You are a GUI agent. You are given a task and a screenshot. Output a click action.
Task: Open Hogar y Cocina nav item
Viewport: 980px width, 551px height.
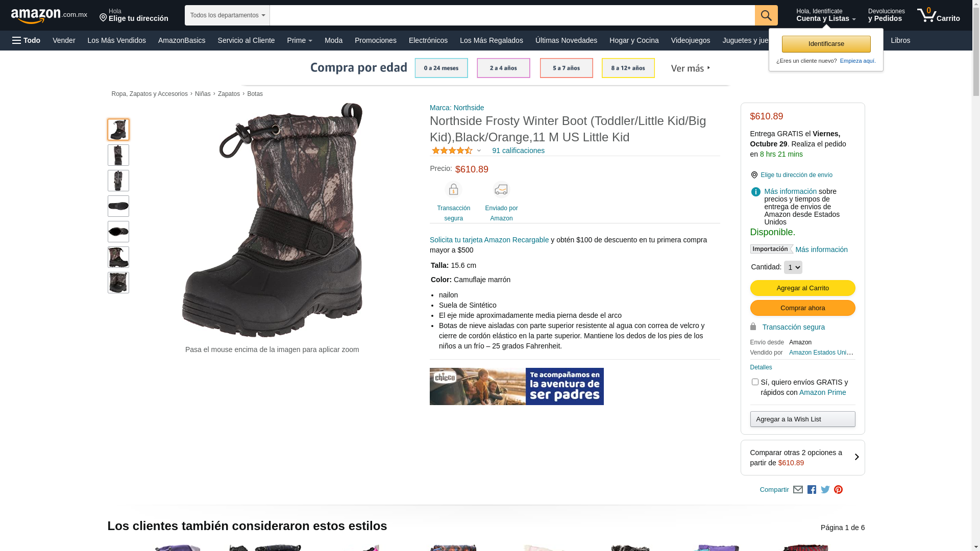[633, 40]
